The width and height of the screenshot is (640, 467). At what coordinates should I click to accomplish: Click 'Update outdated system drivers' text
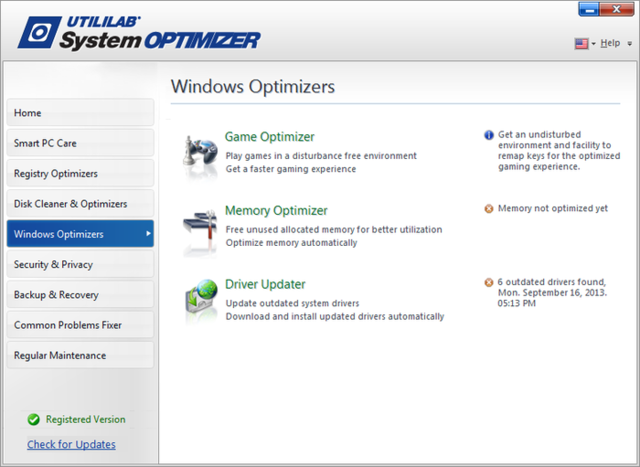(292, 303)
